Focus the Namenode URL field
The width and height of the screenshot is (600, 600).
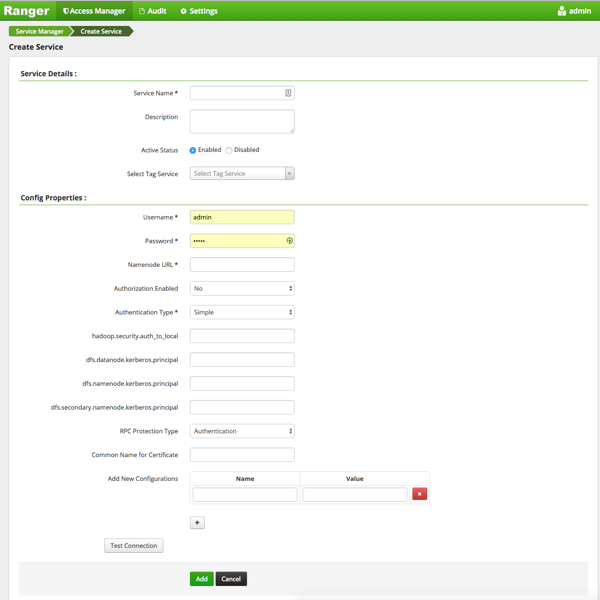(242, 264)
